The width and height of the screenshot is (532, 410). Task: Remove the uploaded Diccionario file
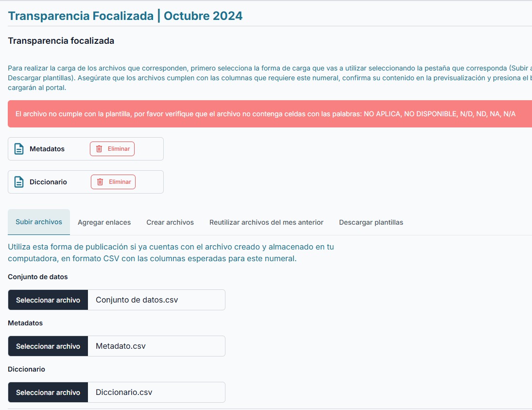click(113, 182)
